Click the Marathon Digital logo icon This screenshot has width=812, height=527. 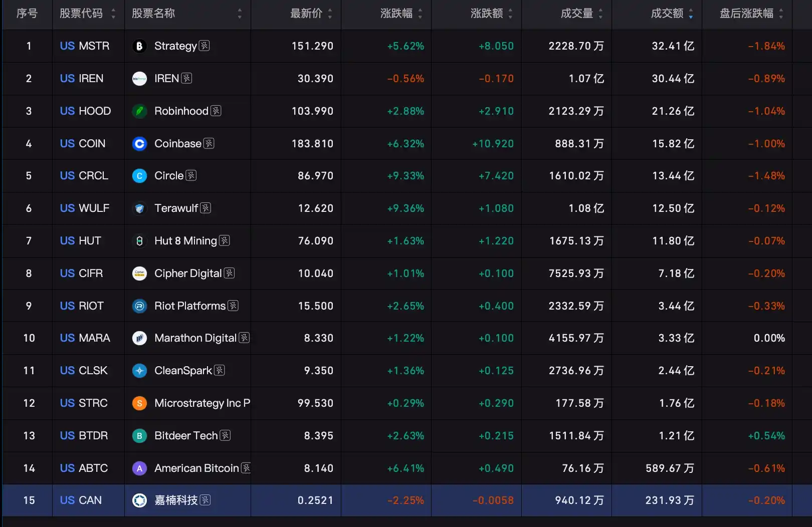coord(139,338)
